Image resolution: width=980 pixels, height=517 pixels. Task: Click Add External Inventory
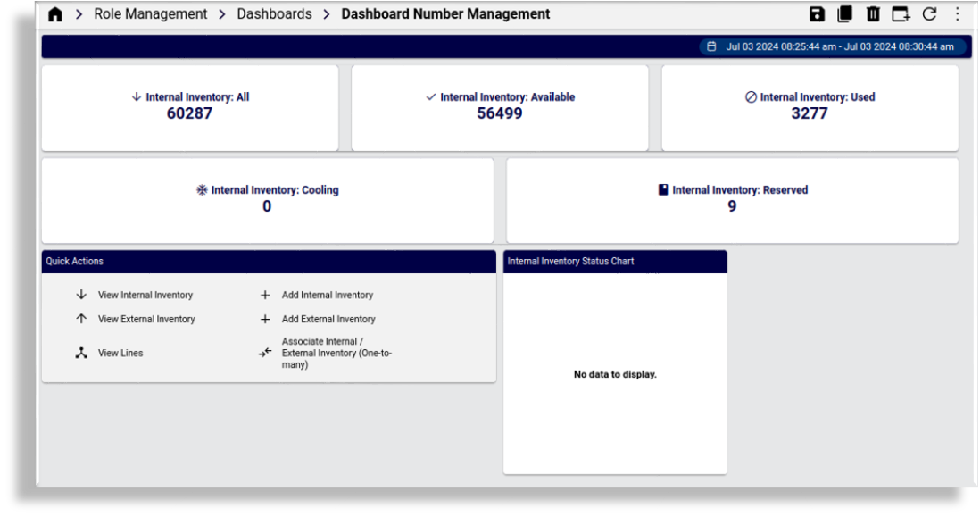click(x=328, y=319)
